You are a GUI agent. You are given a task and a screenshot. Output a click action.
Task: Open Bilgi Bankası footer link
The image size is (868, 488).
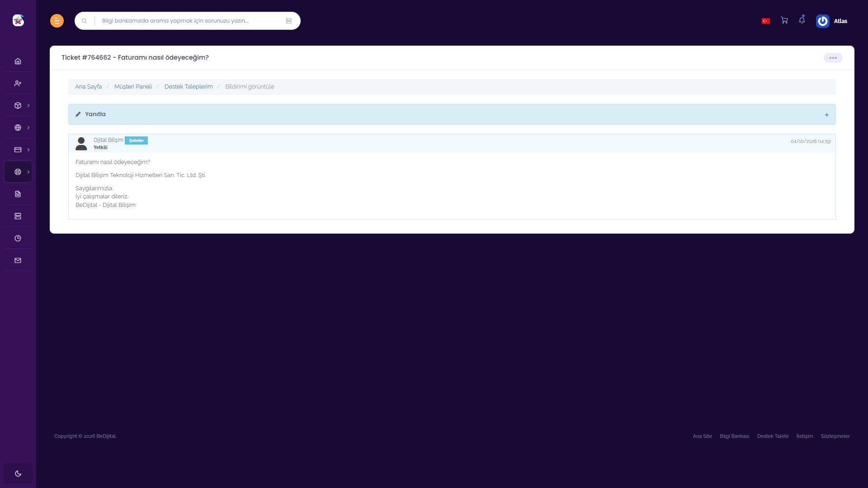tap(734, 436)
